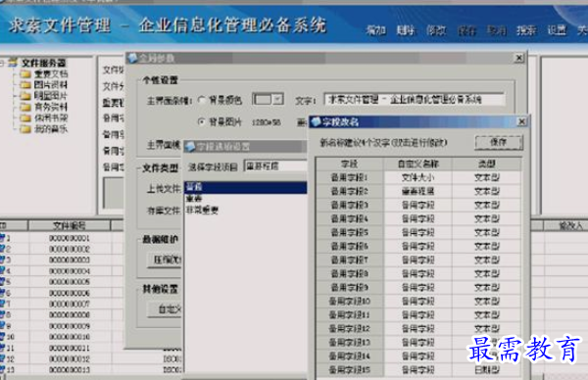Click the 文件编号 column header

tap(69, 225)
